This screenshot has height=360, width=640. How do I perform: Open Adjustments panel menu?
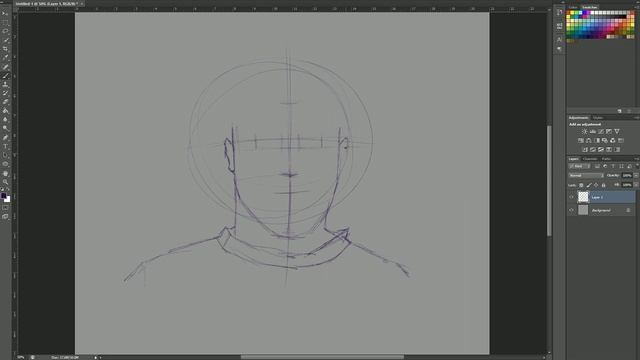[x=636, y=118]
